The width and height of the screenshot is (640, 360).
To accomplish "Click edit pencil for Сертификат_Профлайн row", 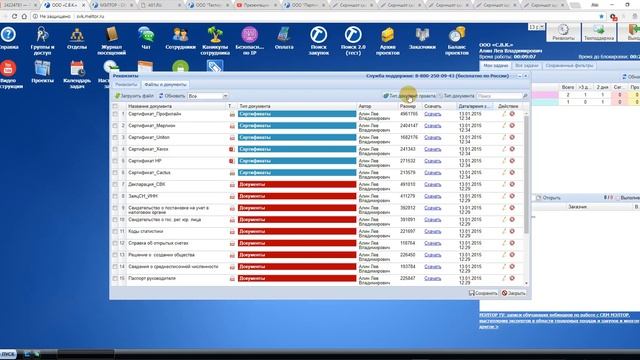I will point(504,114).
